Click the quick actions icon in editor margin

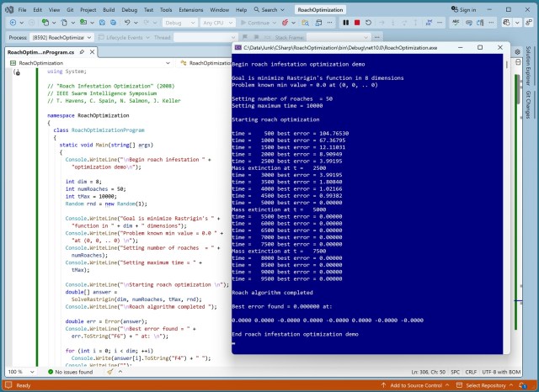point(17,72)
